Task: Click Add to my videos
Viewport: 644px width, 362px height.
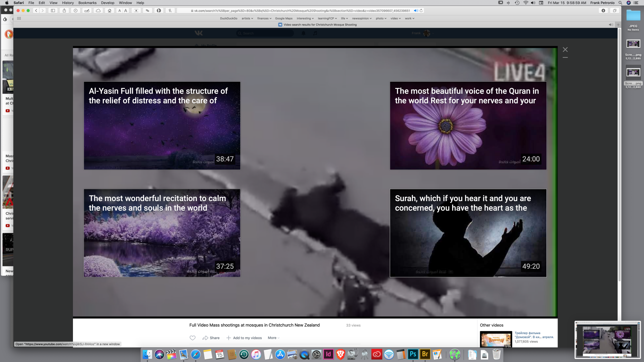Action: (x=244, y=338)
